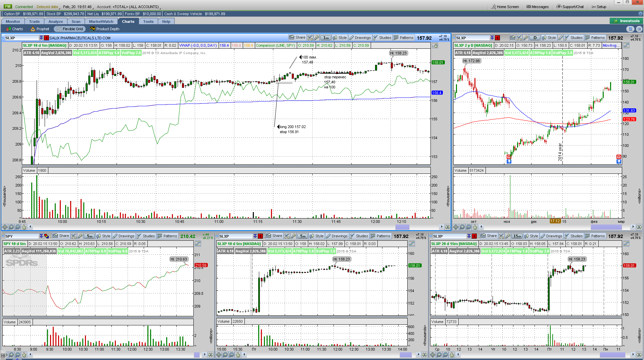Open chart settings wrench in SLXP 1m chart
The height and width of the screenshot is (360, 644).
tap(317, 38)
